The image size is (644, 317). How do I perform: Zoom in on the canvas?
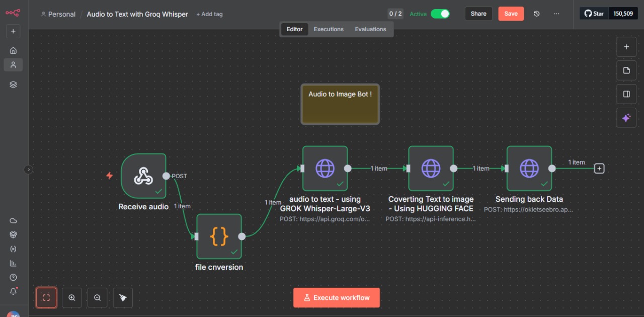coord(72,297)
